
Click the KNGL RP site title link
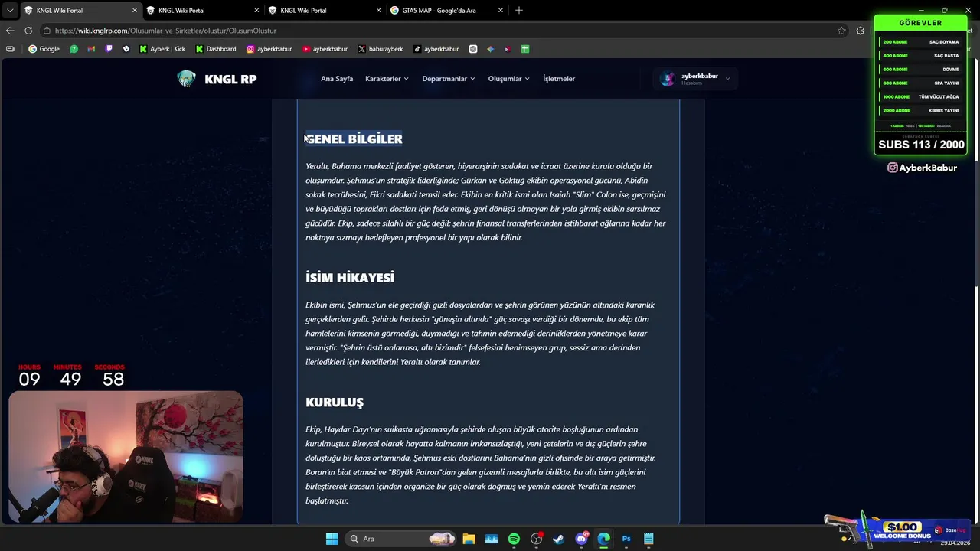click(230, 79)
